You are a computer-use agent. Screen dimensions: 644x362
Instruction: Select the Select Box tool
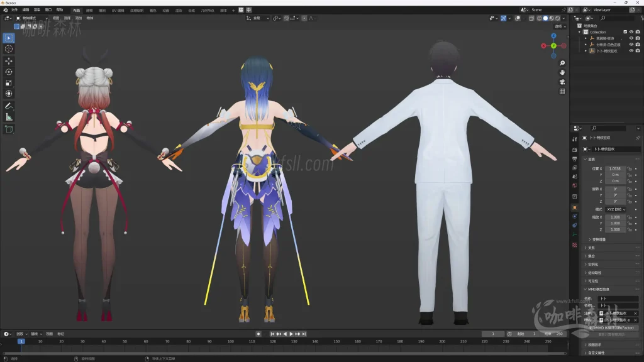point(9,38)
